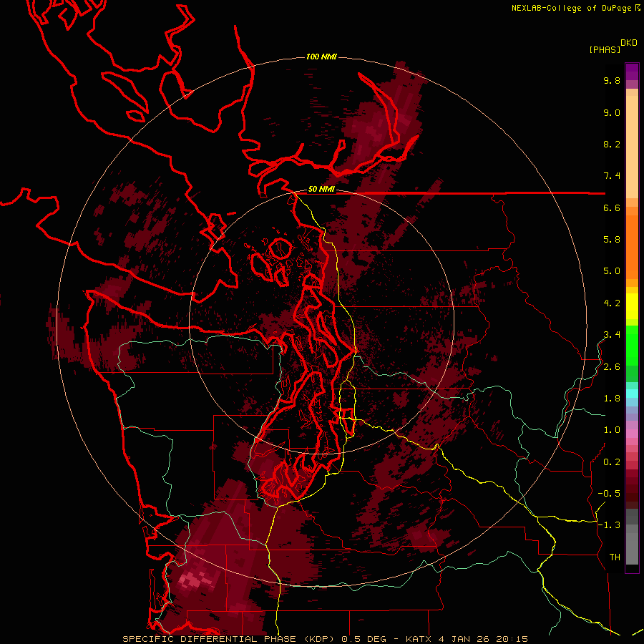Click the 5.8 value on the color scale
The width and height of the screenshot is (644, 644).
point(612,240)
